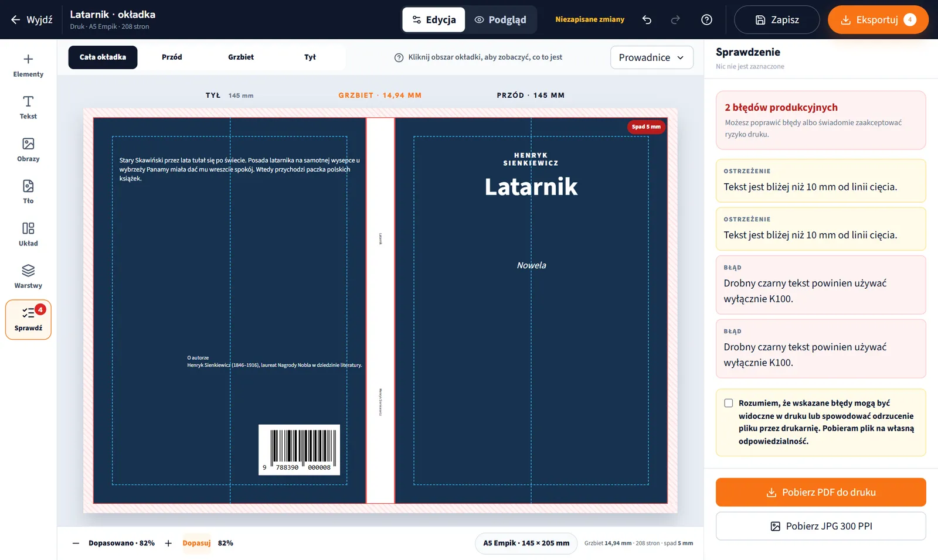Click the A5 Empik format pill
This screenshot has height=560, width=938.
[x=526, y=543]
